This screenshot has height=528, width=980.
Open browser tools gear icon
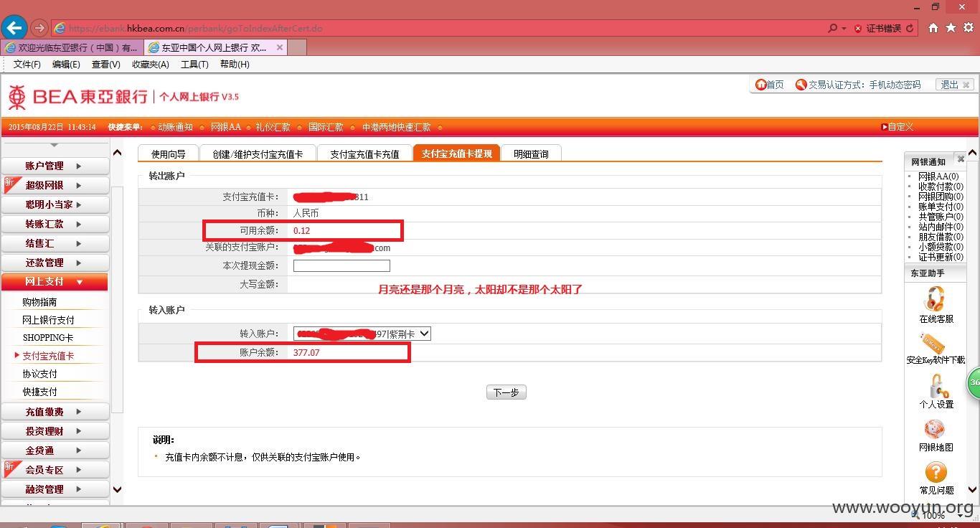click(969, 28)
